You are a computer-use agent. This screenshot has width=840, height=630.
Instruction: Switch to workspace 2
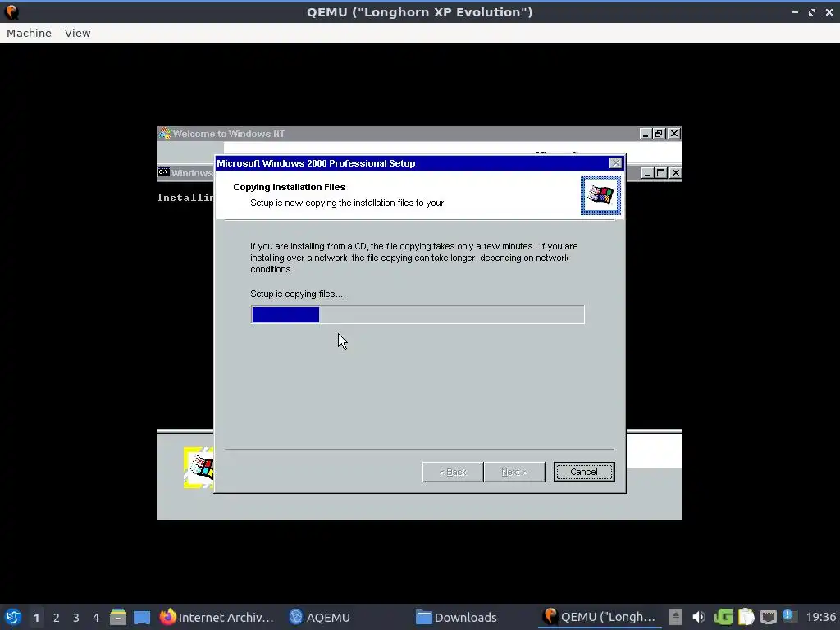tap(57, 618)
